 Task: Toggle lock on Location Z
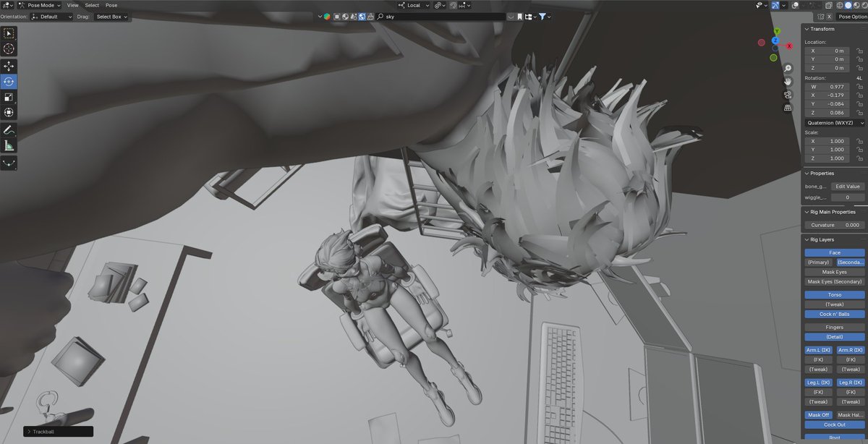(861, 68)
